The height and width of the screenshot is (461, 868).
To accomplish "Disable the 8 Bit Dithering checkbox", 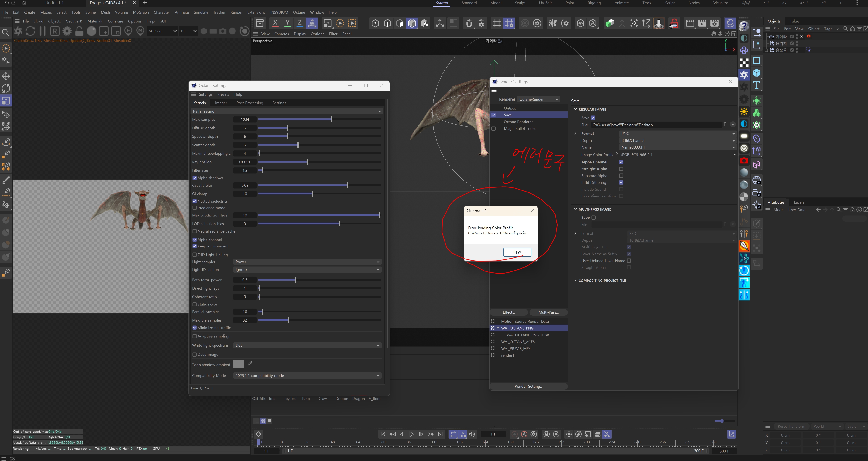I will [621, 182].
